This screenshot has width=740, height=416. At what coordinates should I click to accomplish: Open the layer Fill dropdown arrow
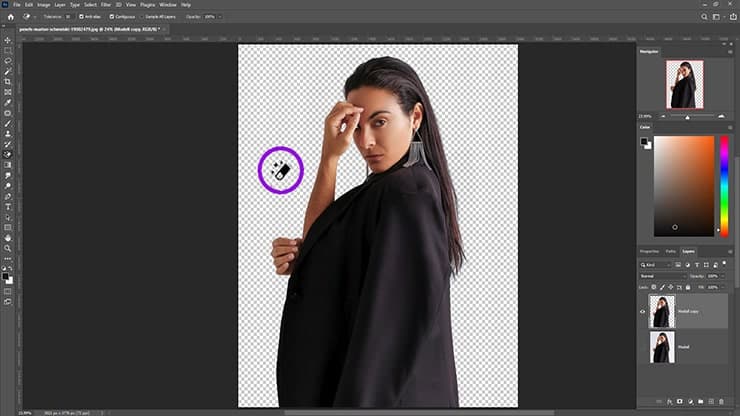(x=723, y=287)
